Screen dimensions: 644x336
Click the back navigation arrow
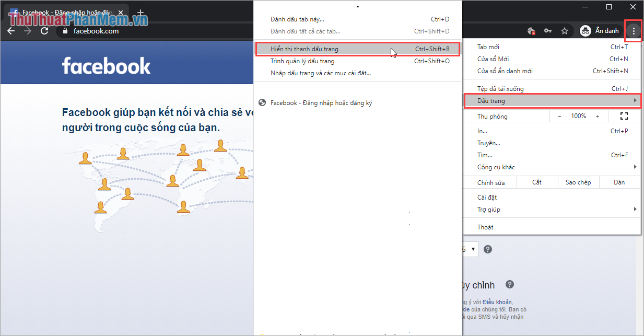coord(11,31)
